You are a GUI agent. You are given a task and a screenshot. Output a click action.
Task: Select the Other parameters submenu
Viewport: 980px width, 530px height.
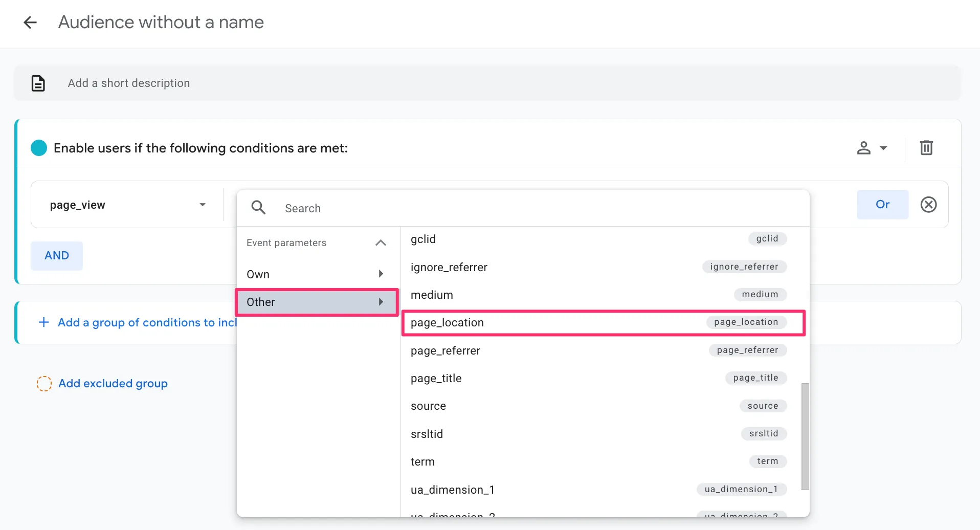[x=316, y=302]
